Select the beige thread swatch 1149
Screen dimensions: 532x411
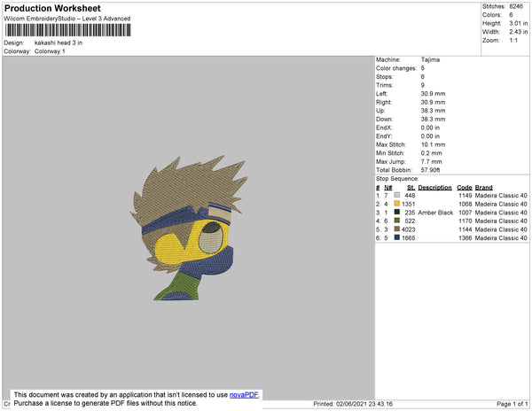point(396,195)
